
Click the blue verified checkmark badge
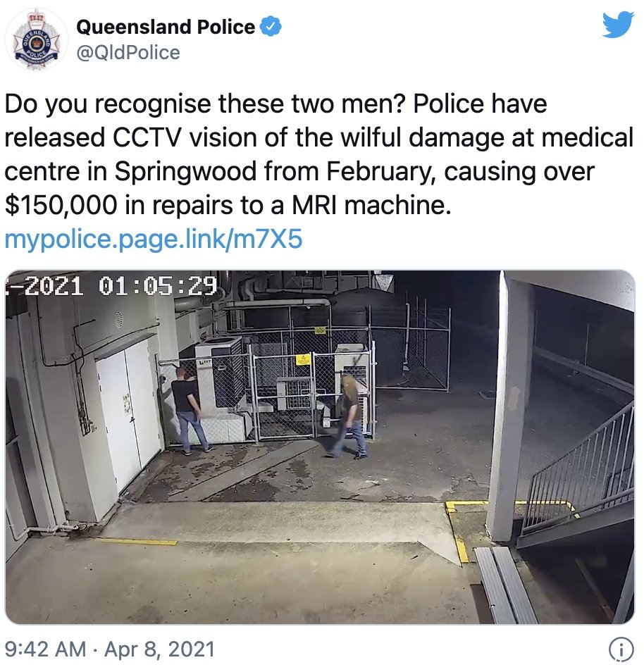(x=271, y=27)
